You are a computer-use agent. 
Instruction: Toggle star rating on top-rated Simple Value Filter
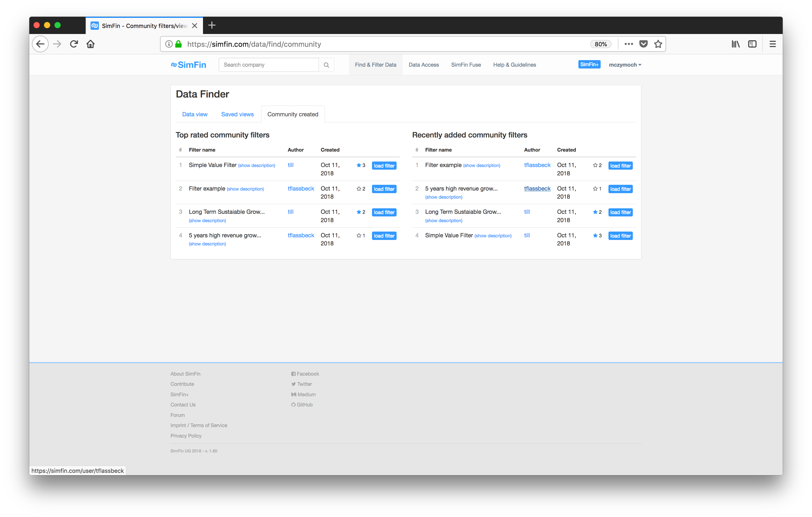pos(359,165)
